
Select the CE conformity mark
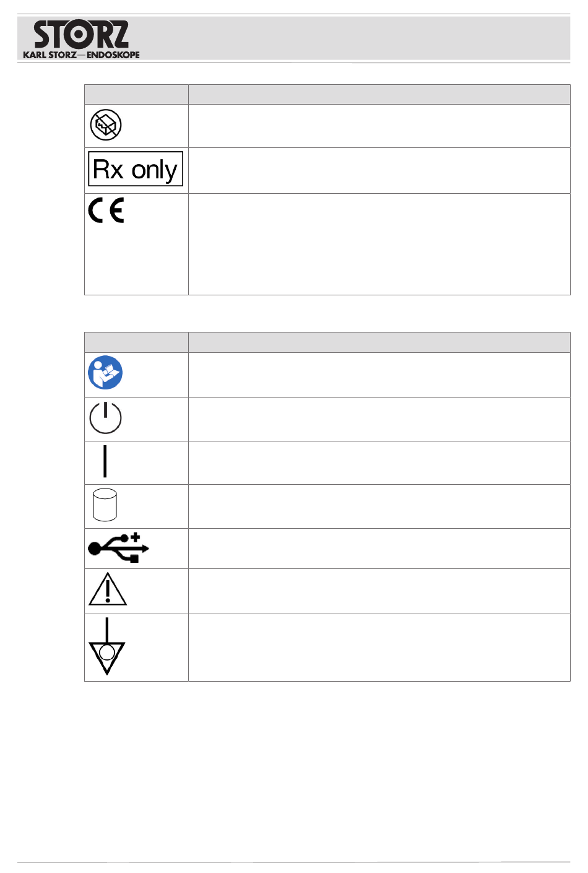pyautogui.click(x=106, y=211)
